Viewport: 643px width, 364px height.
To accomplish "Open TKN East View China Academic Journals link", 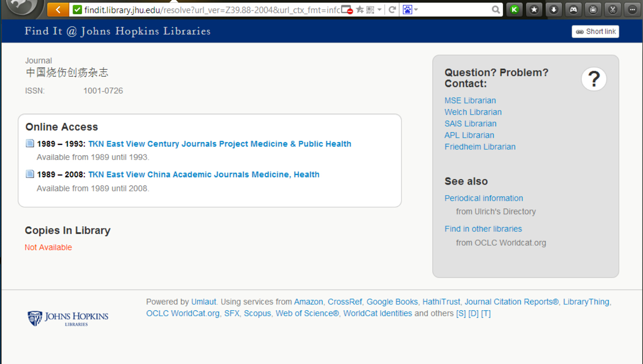I will [x=204, y=174].
